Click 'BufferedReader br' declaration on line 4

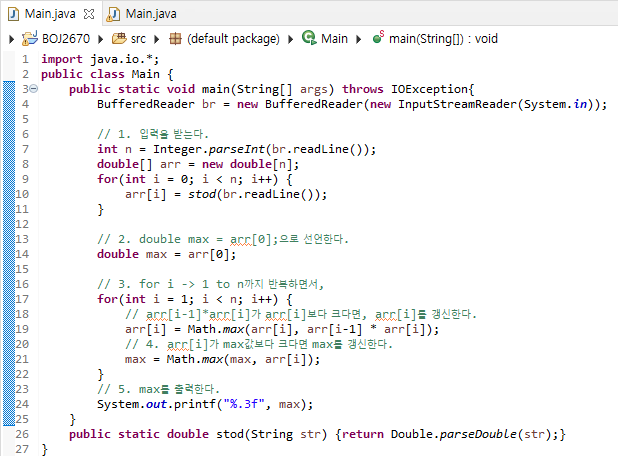156,104
